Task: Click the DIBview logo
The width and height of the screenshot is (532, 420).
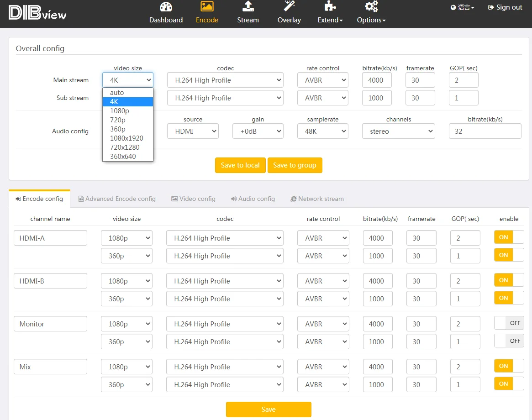Action: 37,13
